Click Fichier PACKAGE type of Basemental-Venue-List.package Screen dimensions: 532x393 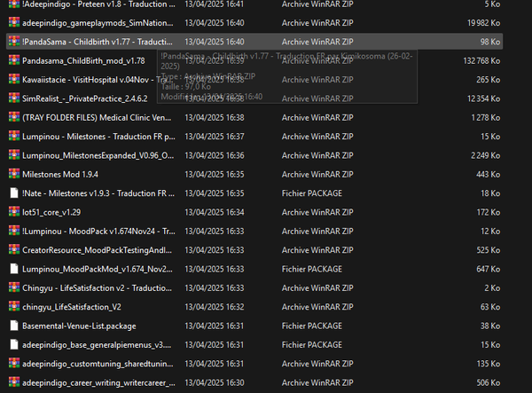click(312, 326)
